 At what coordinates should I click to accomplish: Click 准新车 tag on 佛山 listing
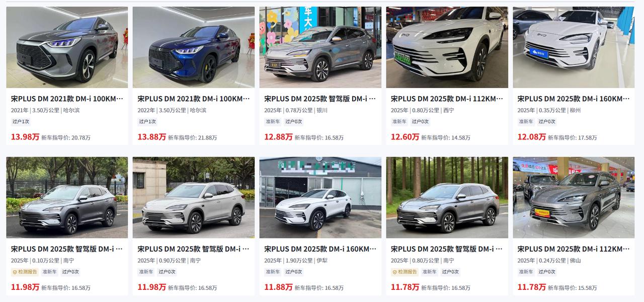[x=526, y=272]
